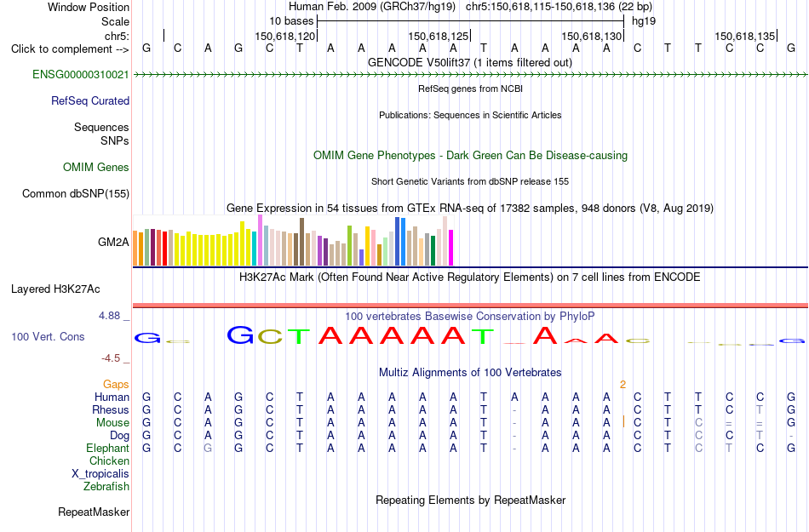This screenshot has height=532, width=809.
Task: Open the GM2A gene expression label
Action: [x=113, y=243]
